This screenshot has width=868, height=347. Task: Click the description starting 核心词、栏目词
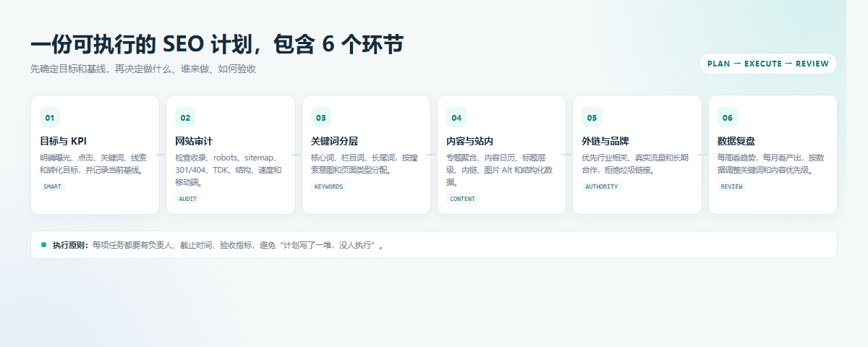click(365, 164)
